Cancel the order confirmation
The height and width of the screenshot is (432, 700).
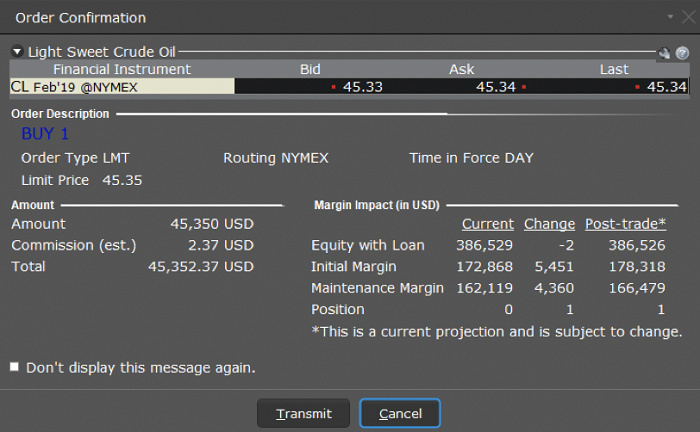coord(400,413)
